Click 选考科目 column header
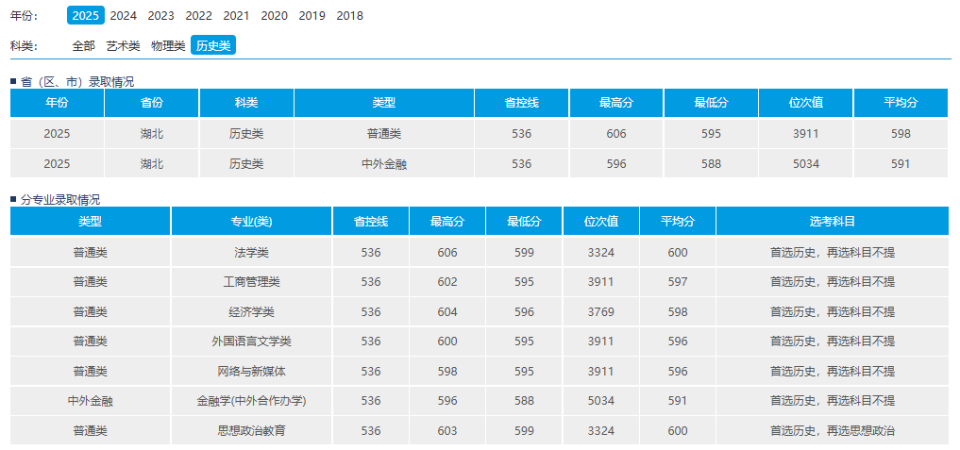The height and width of the screenshot is (450, 960). click(833, 221)
